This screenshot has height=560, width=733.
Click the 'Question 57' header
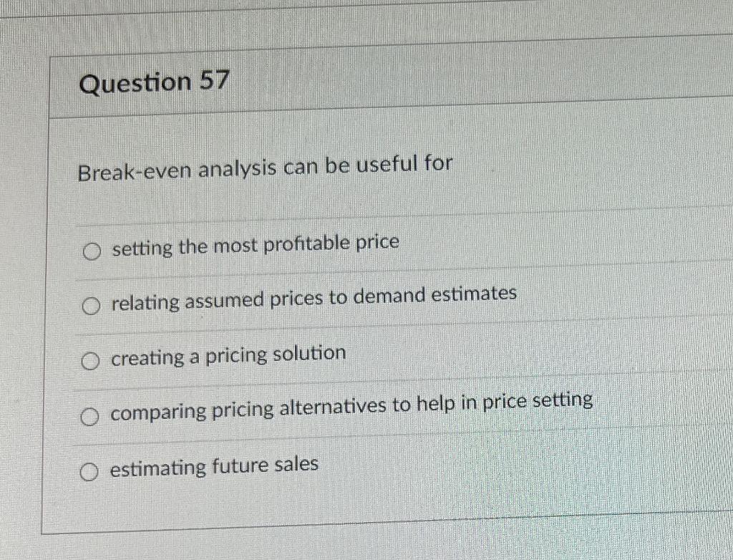155,83
